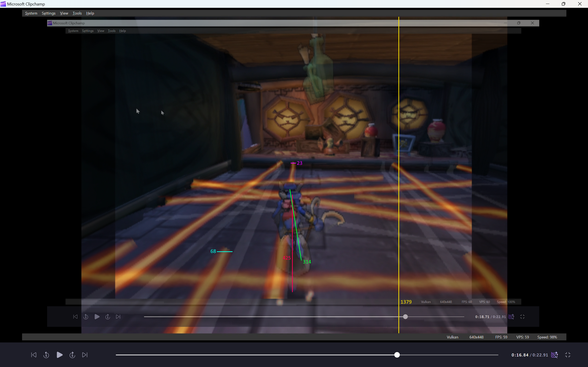Click the faded inner Clipchamp close button
The width and height of the screenshot is (588, 367).
click(x=532, y=23)
